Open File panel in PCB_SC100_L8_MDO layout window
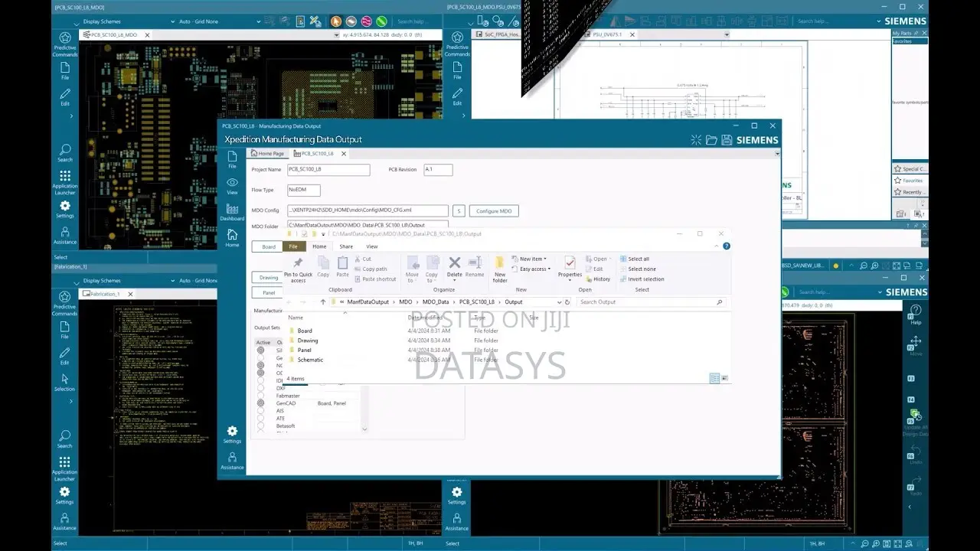980x551 pixels. [x=64, y=70]
